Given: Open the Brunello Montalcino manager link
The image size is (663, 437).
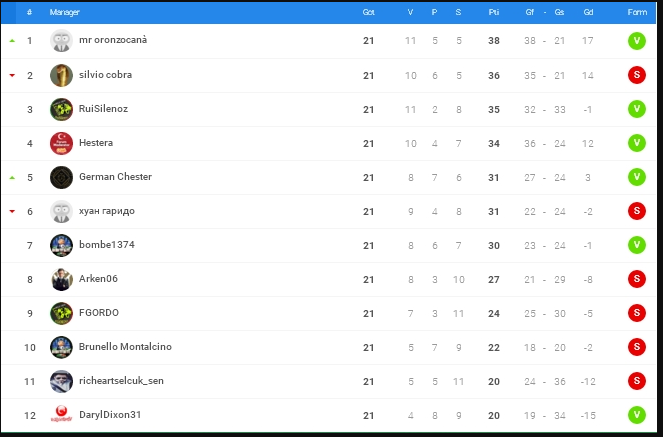Looking at the screenshot, I should click(125, 347).
